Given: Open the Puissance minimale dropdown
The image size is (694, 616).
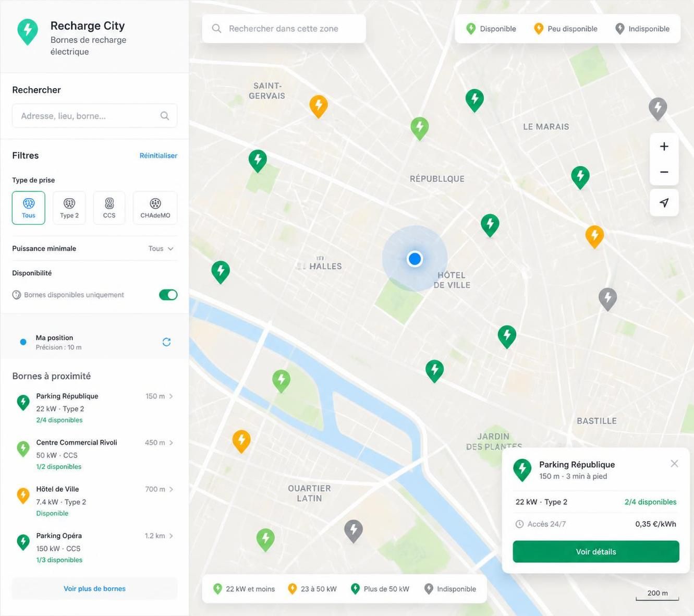Looking at the screenshot, I should point(161,249).
